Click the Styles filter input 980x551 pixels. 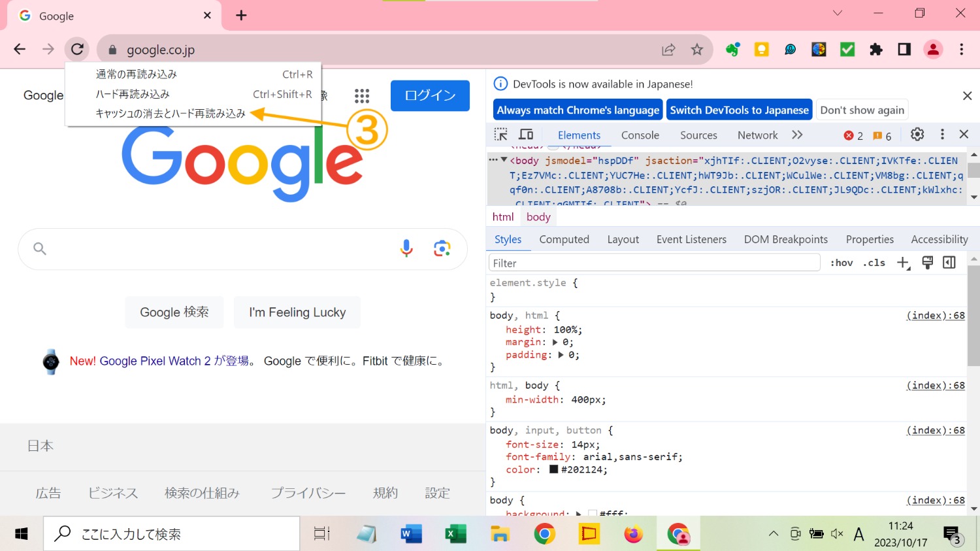pos(654,263)
